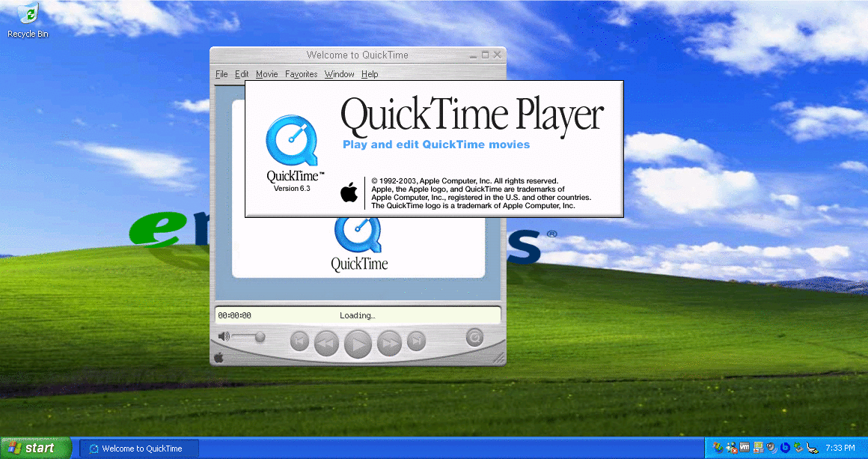The image size is (868, 459).
Task: Click the Windows Start button
Action: 35,448
